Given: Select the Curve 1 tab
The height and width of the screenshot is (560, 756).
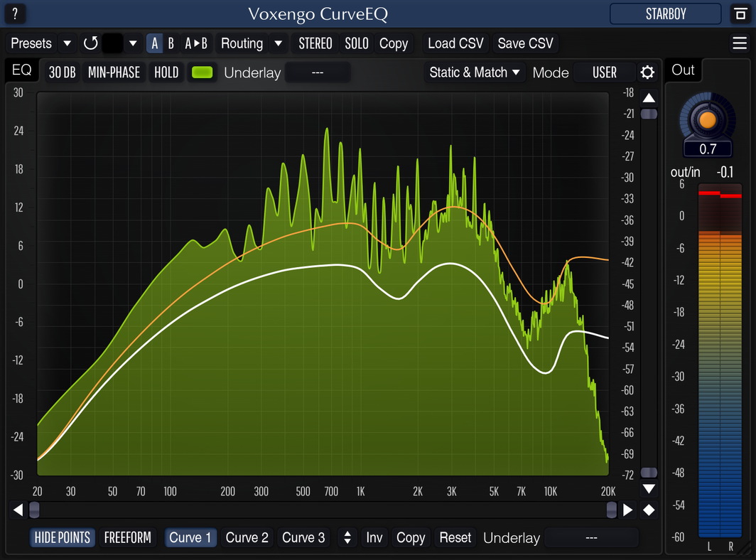Looking at the screenshot, I should pyautogui.click(x=190, y=537).
